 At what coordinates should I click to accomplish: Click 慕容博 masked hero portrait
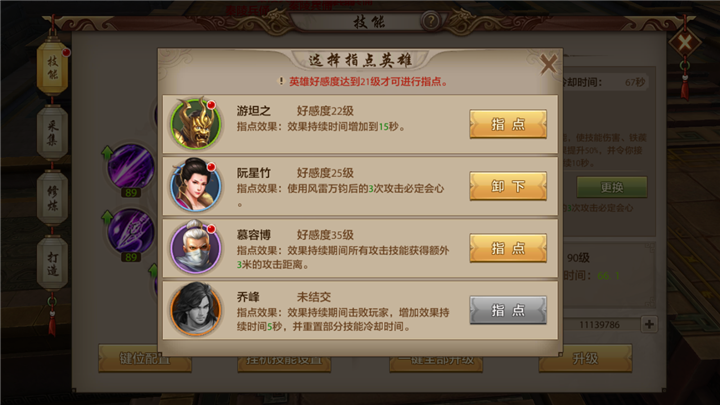(196, 248)
